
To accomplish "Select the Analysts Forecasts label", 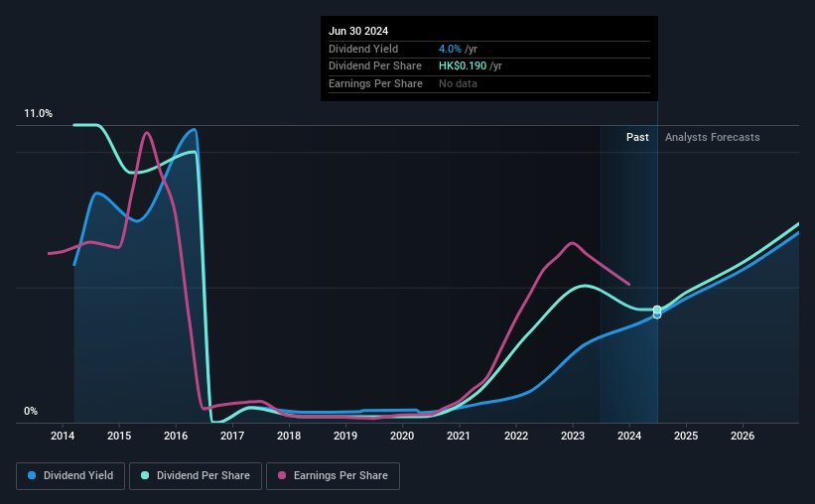I will coord(712,137).
